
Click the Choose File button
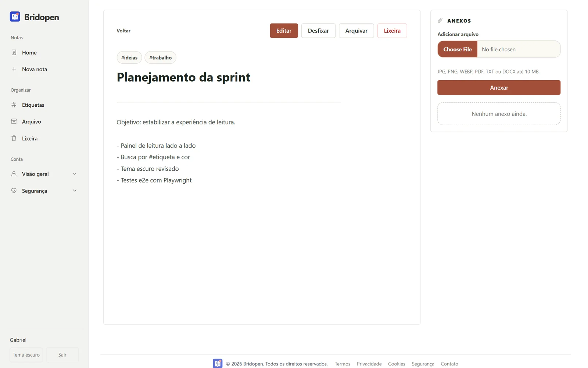tap(458, 49)
